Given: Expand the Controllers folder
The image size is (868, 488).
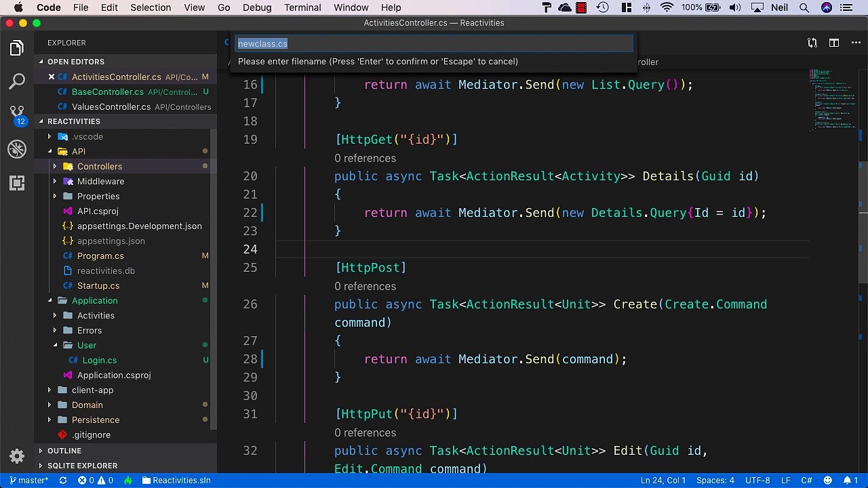Looking at the screenshot, I should coord(54,166).
